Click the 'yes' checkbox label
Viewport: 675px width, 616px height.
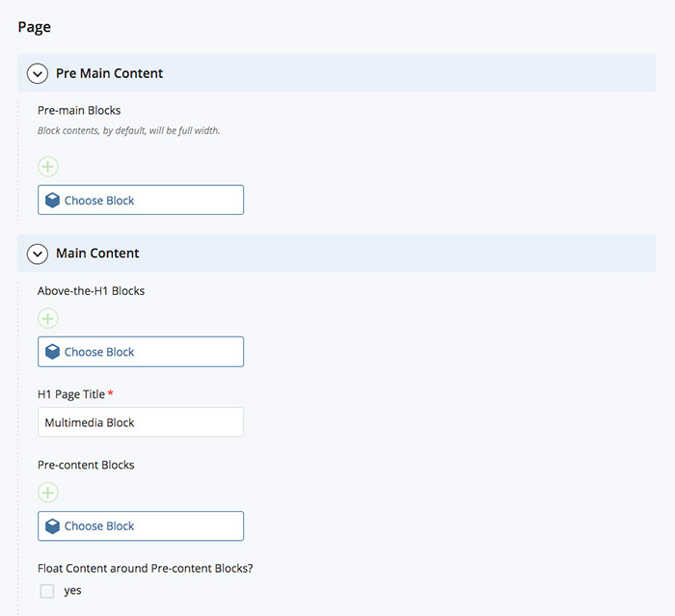point(72,591)
